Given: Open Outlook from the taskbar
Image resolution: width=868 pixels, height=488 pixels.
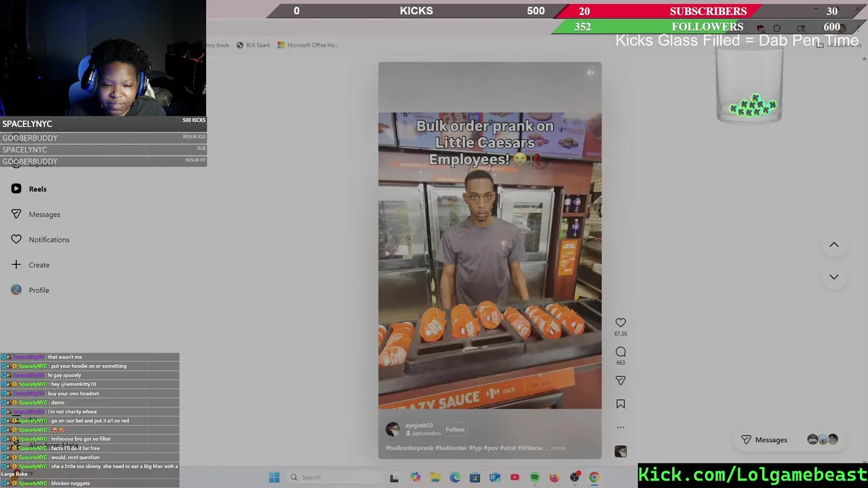Looking at the screenshot, I should (x=495, y=477).
